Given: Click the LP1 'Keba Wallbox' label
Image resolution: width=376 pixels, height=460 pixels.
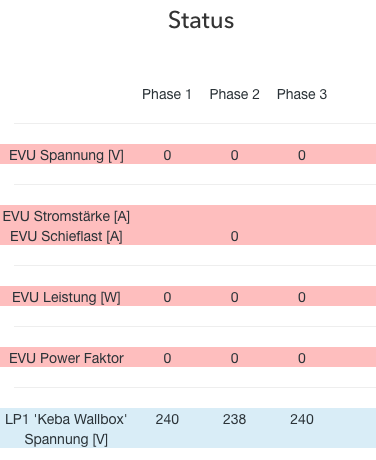Looking at the screenshot, I should pyautogui.click(x=66, y=419).
